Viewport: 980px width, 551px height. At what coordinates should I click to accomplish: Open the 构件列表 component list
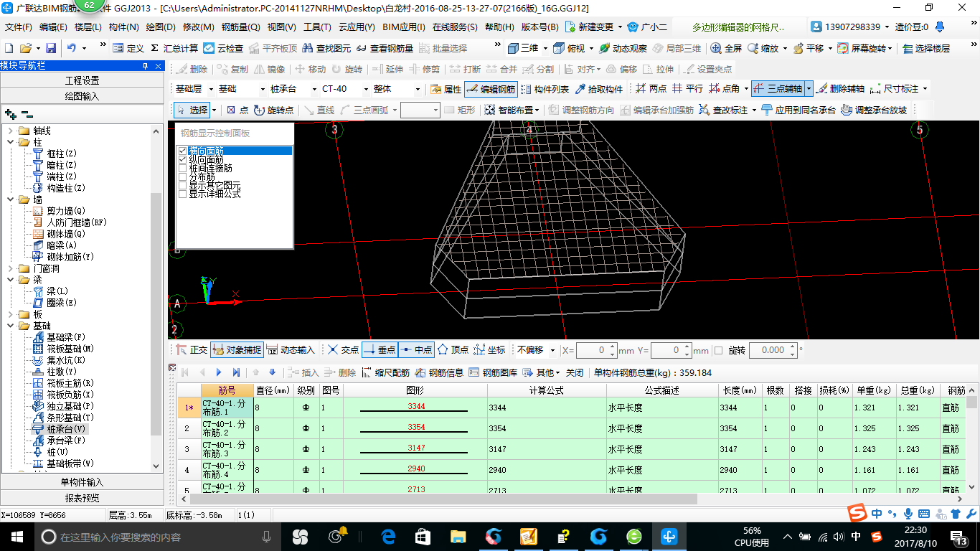(545, 89)
